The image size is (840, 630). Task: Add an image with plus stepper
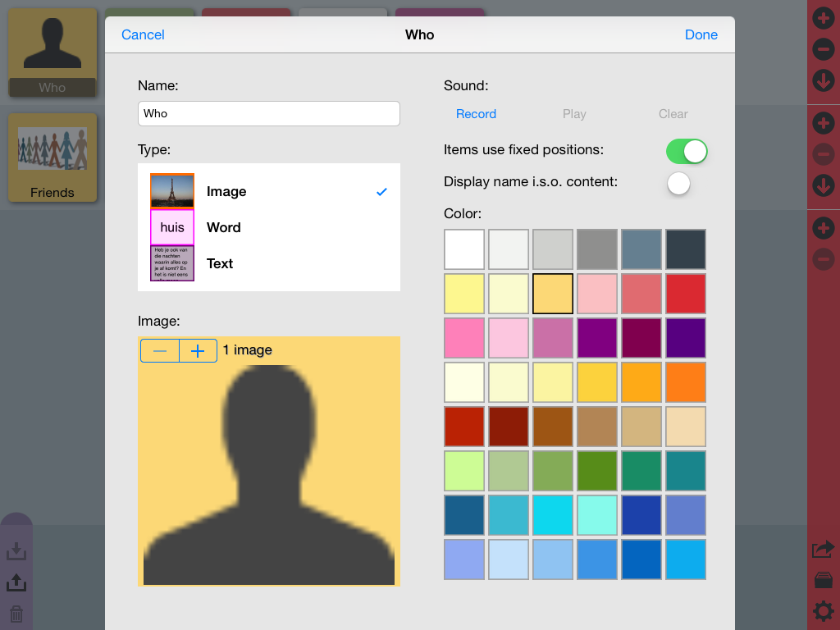point(198,351)
